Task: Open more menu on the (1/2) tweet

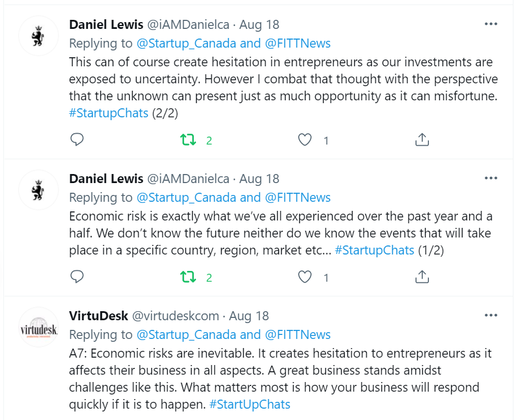Action: pyautogui.click(x=491, y=179)
